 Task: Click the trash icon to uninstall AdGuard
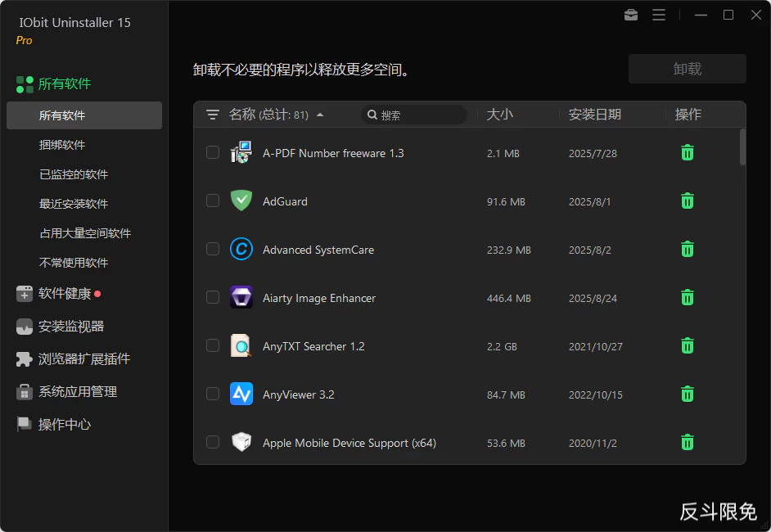[687, 201]
